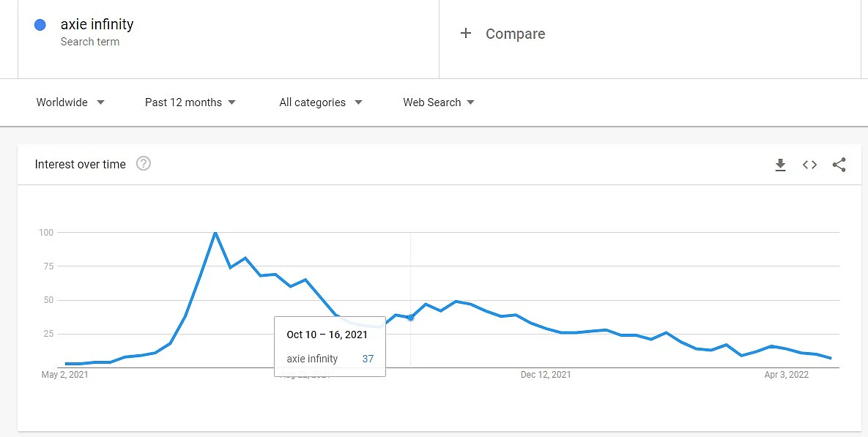
Task: Click the May 2, 2021 axis label
Action: pos(64,375)
